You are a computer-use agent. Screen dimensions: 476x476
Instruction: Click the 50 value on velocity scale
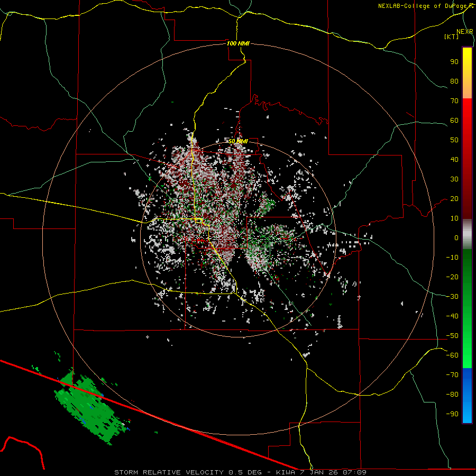pos(454,140)
